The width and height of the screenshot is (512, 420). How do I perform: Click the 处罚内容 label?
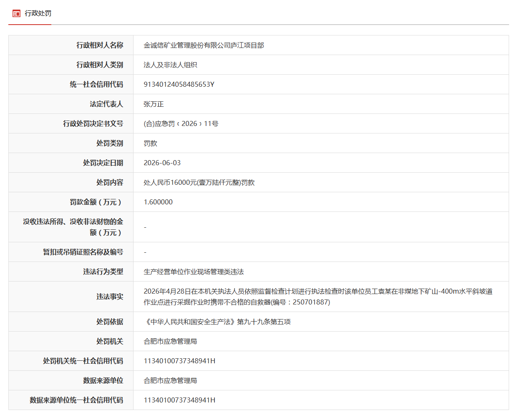pyautogui.click(x=110, y=182)
